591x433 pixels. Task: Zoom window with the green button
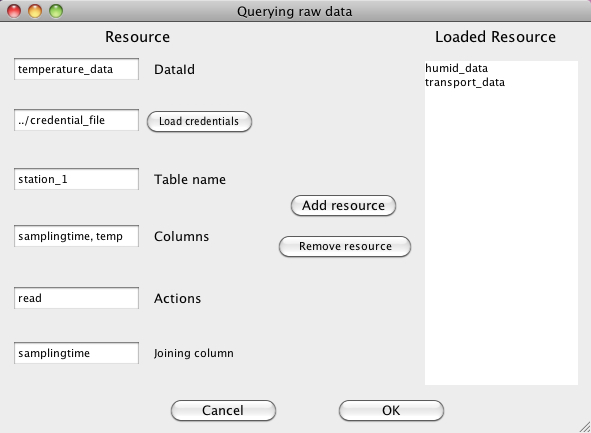click(x=56, y=11)
